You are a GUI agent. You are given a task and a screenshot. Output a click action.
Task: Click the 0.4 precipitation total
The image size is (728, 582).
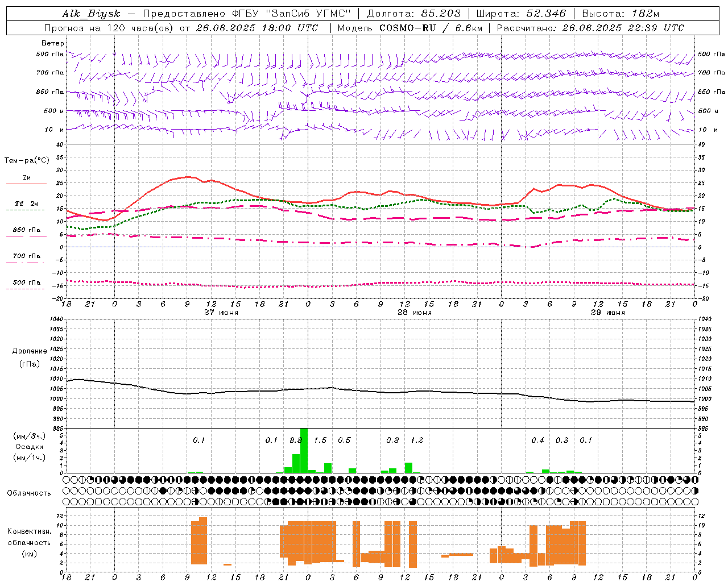pyautogui.click(x=537, y=440)
